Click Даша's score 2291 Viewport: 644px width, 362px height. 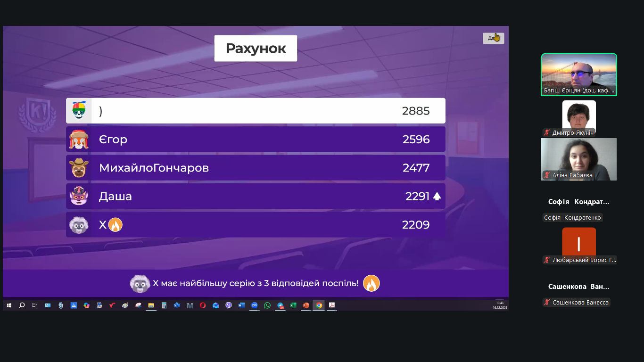tap(417, 196)
